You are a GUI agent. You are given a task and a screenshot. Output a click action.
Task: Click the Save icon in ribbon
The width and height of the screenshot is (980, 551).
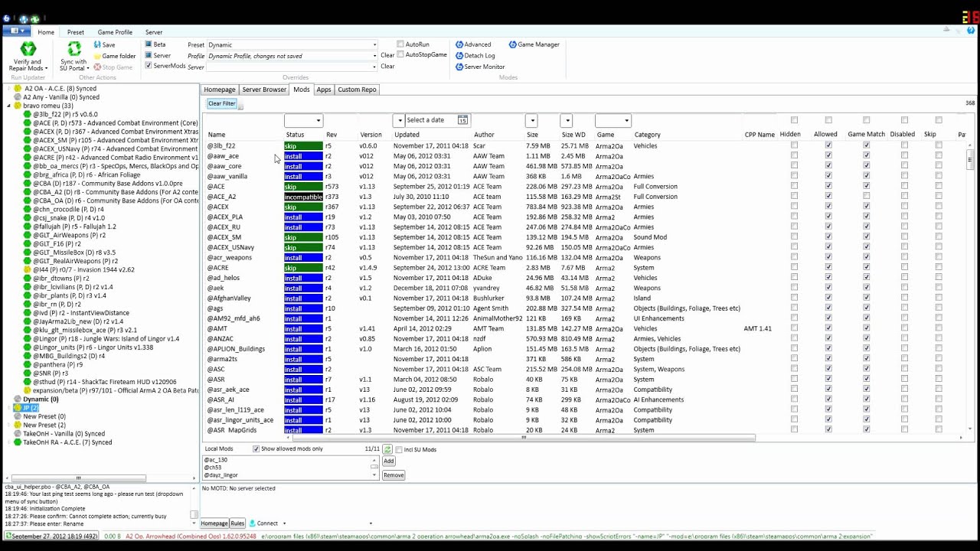click(98, 45)
